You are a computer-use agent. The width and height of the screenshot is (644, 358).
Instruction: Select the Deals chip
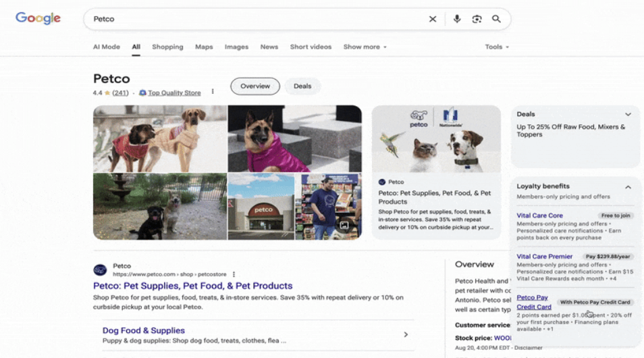302,86
